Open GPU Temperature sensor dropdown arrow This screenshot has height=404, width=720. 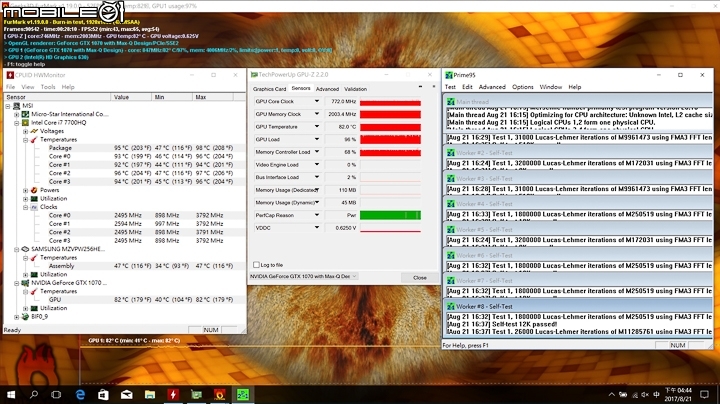(316, 127)
